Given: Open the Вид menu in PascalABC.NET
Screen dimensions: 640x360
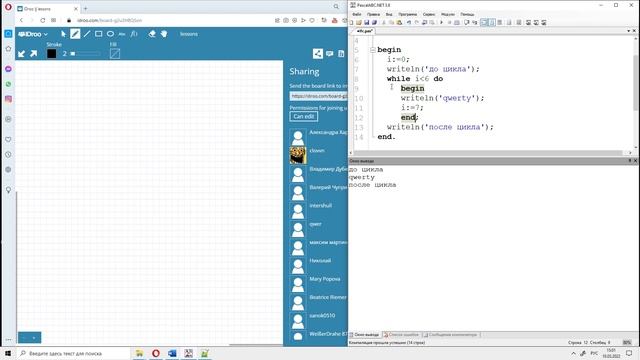Looking at the screenshot, I should [x=389, y=14].
